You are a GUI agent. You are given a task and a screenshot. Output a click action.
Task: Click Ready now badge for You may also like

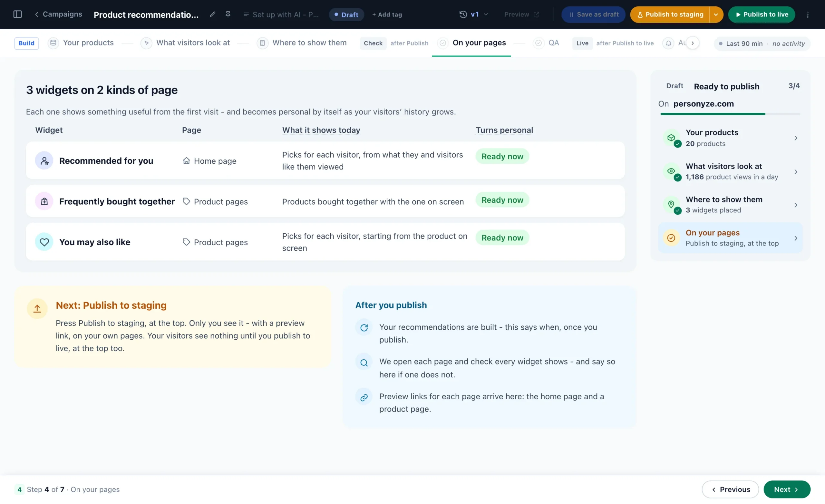click(x=502, y=238)
